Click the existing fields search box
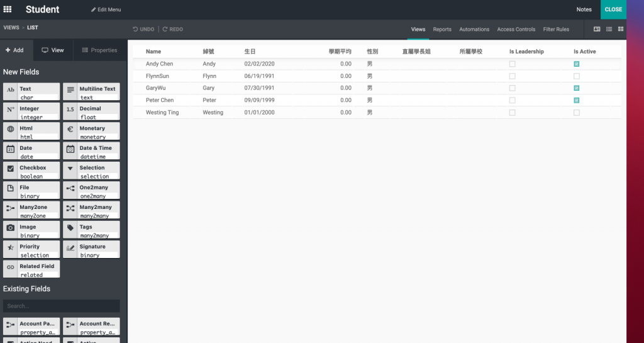This screenshot has width=644, height=343. pyautogui.click(x=61, y=306)
